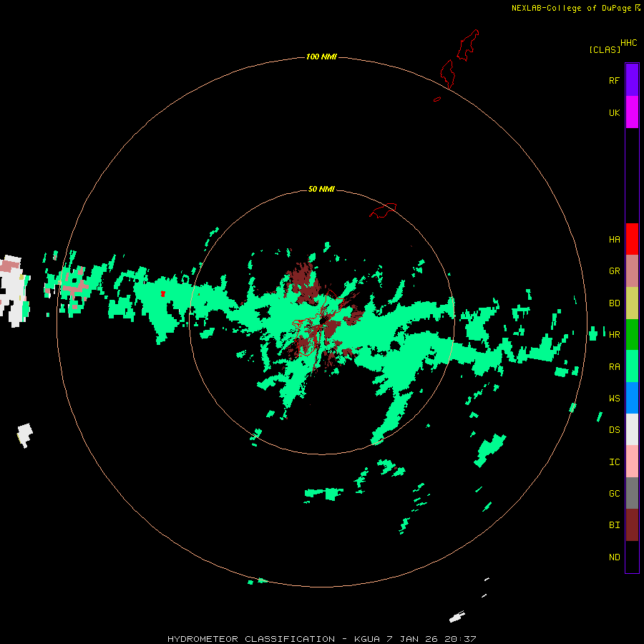Click the RF purple legend swatch
644x644 pixels.
[x=632, y=80]
